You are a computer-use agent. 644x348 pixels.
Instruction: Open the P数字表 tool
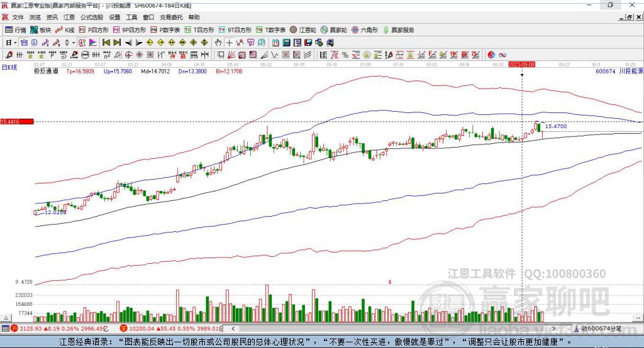pyautogui.click(x=165, y=30)
